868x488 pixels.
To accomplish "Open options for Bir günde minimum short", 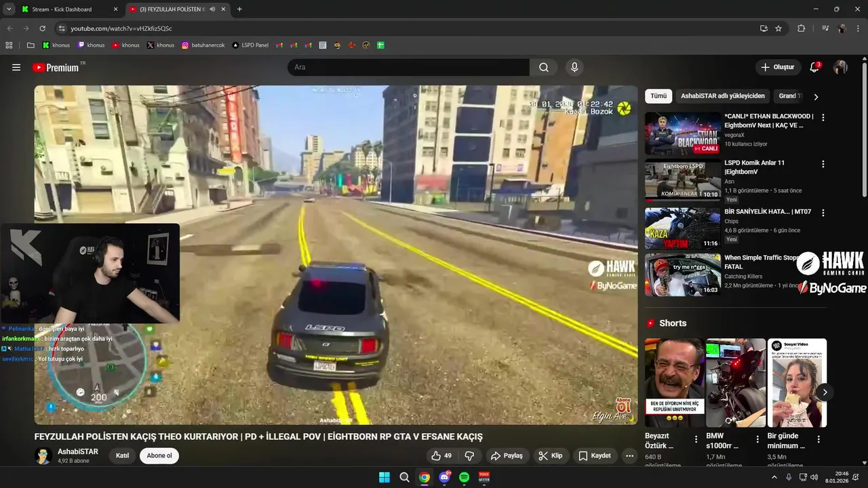I will click(x=818, y=439).
